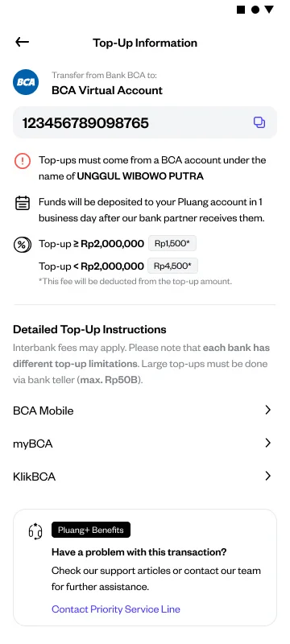Viewport: 290px width, 644px height.
Task: Tap the Rp4,500 fee tag
Action: (x=172, y=266)
